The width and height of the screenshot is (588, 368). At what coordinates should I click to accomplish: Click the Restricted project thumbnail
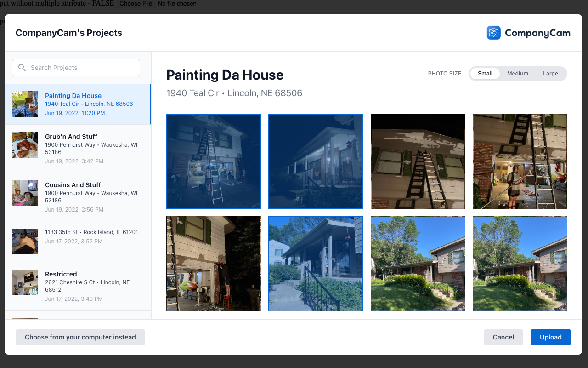(25, 282)
